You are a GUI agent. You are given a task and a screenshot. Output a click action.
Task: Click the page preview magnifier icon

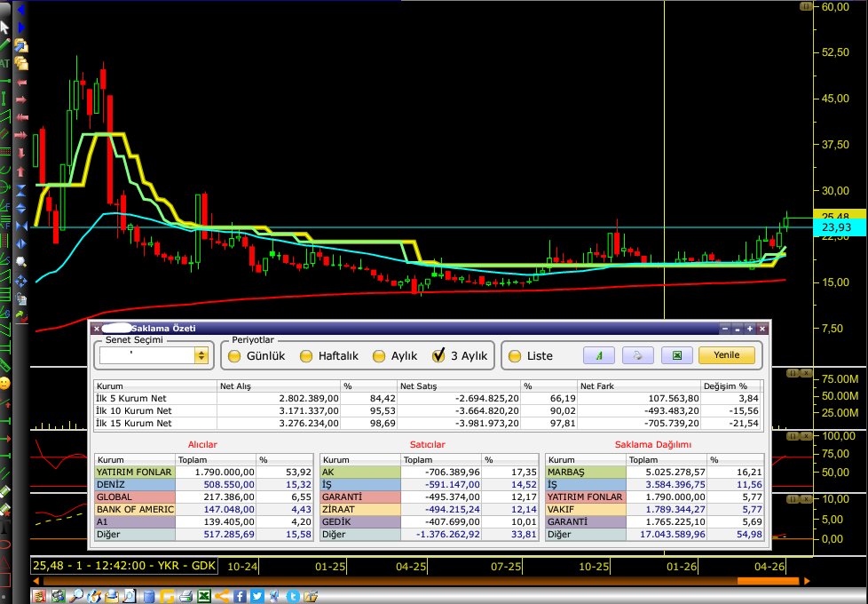point(129,596)
